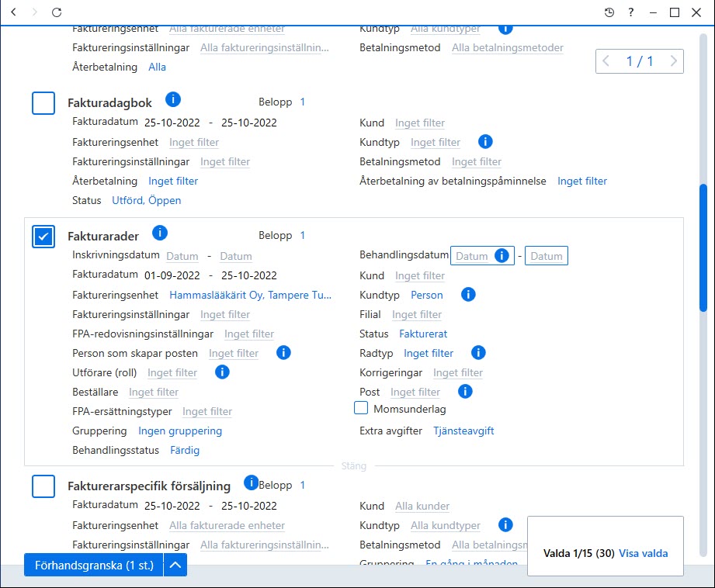Show info icon for Fakturerarspecifik försäljning
The image size is (715, 588).
pos(252,483)
